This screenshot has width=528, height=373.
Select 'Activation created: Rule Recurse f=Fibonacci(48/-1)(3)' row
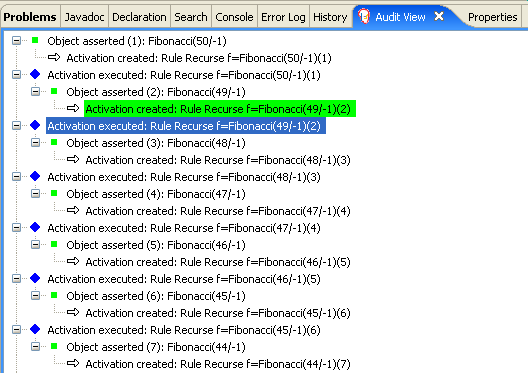[x=218, y=160]
